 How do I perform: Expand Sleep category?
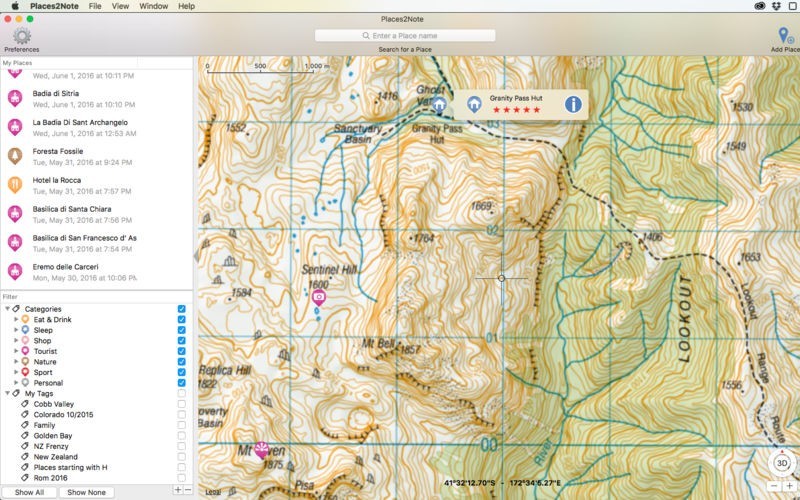tap(16, 330)
